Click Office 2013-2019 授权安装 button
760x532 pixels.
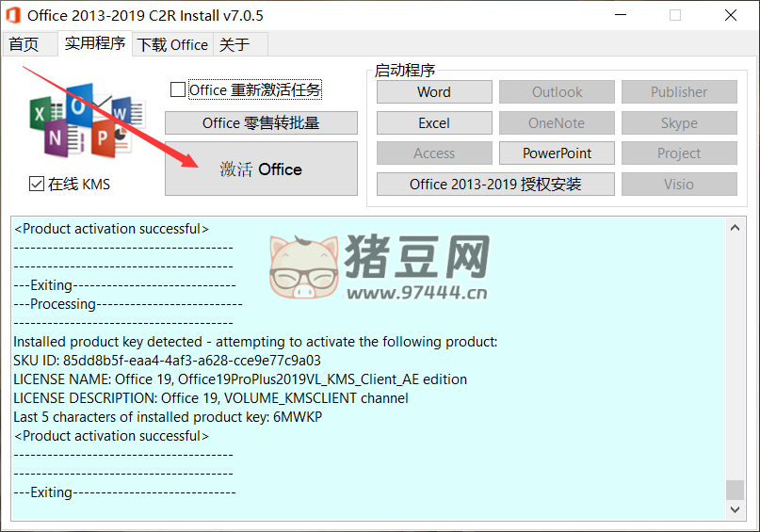[x=496, y=185]
